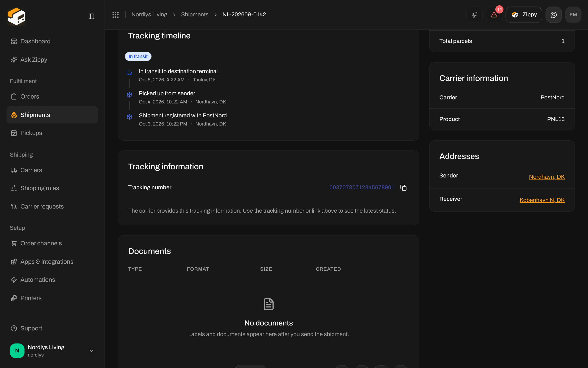This screenshot has width=588, height=368.
Task: Click the parcel icon beside Picked up from sender
Action: tap(129, 95)
